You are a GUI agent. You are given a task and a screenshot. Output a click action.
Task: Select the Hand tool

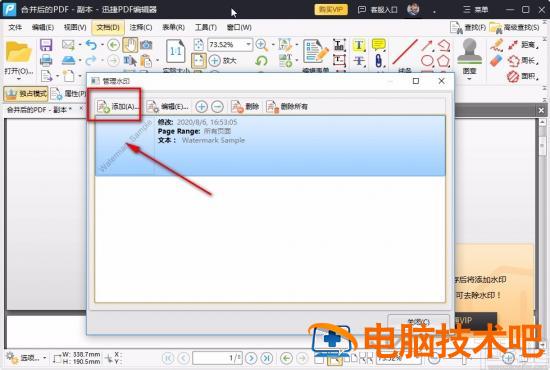pyautogui.click(x=130, y=45)
